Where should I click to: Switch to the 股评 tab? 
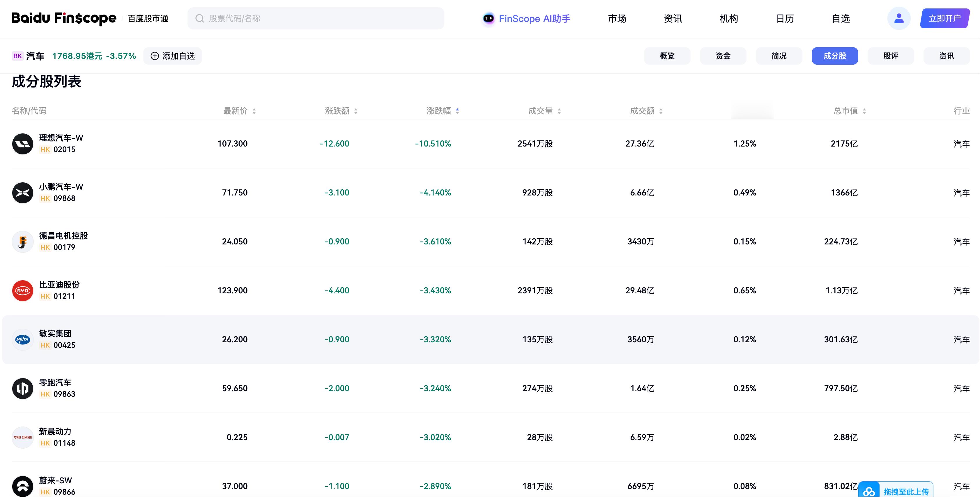891,56
